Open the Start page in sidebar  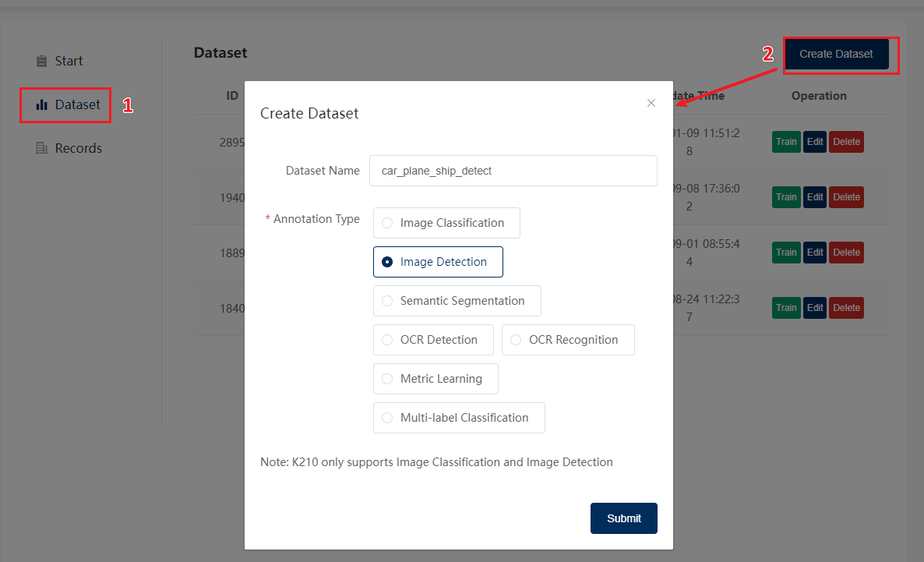(x=59, y=62)
